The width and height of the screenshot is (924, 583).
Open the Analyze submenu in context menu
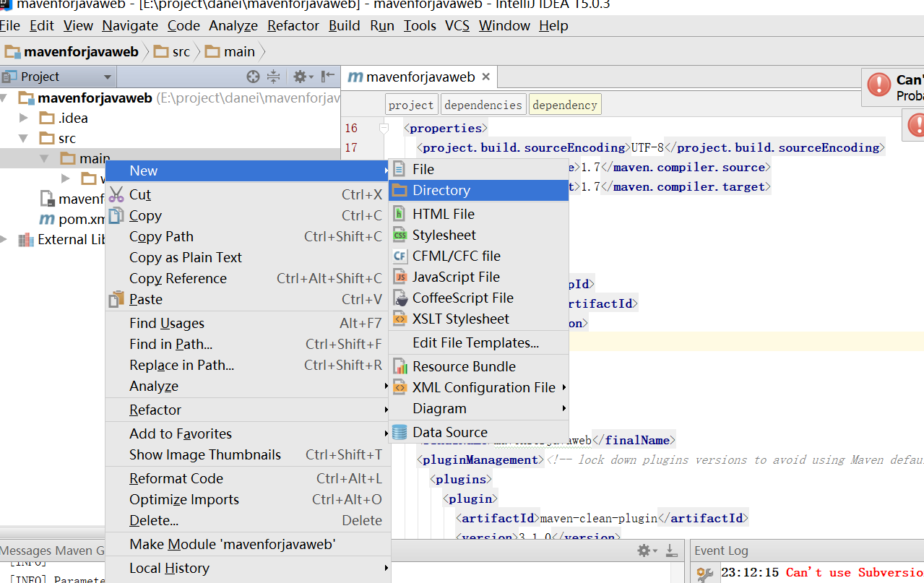click(x=248, y=386)
